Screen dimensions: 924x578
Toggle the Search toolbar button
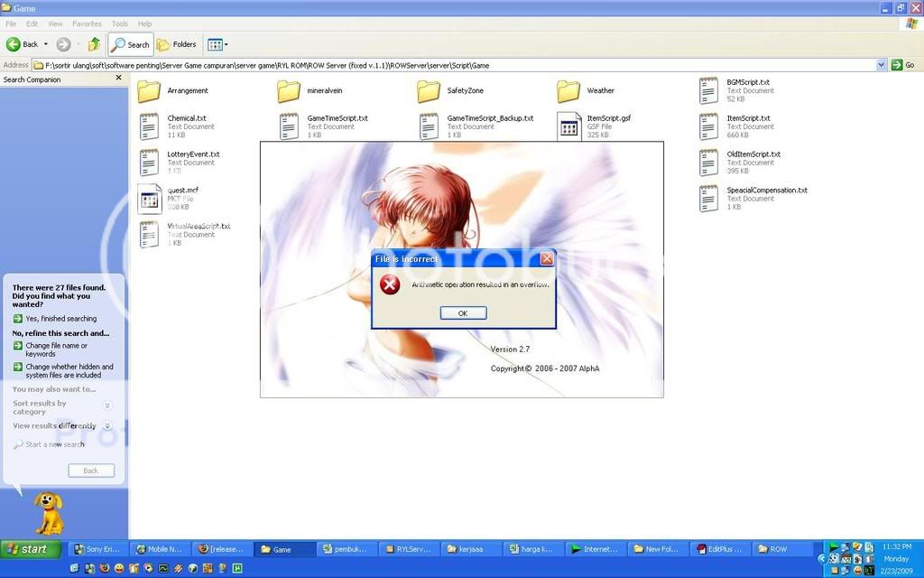[x=130, y=44]
